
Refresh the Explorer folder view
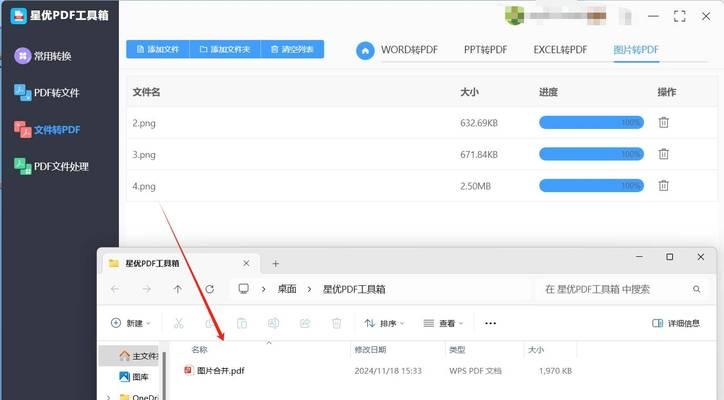[x=210, y=289]
